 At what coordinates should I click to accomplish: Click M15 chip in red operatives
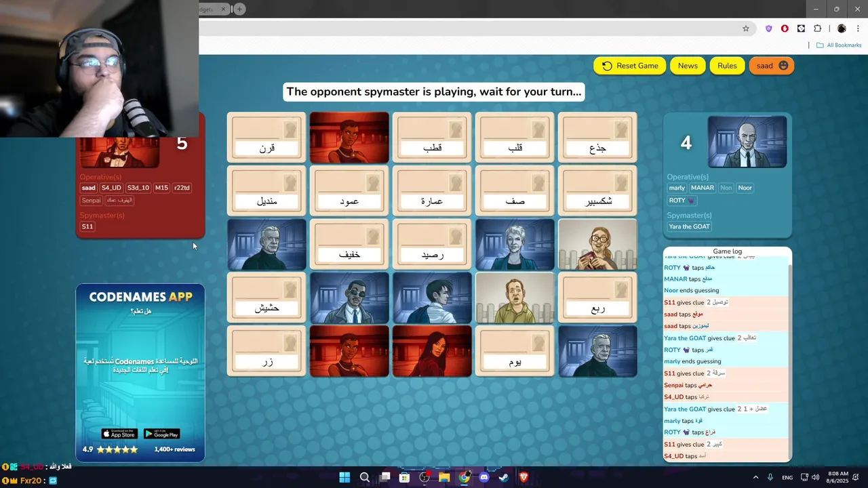pos(161,188)
